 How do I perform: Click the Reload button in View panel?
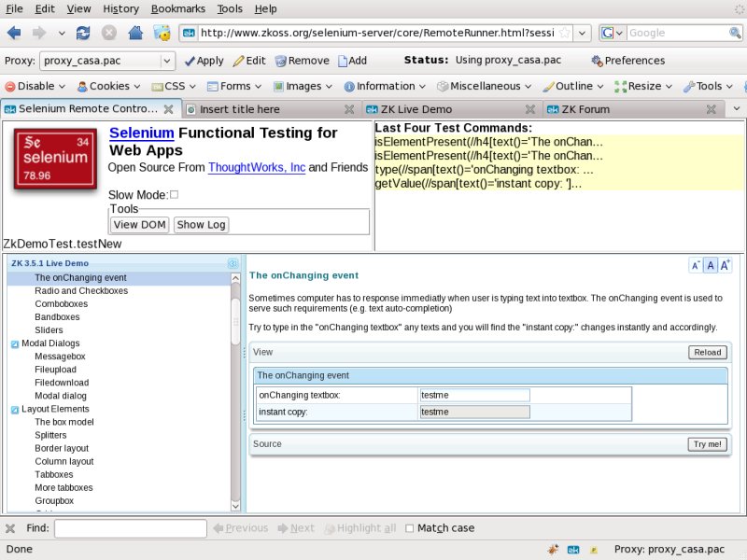(708, 353)
